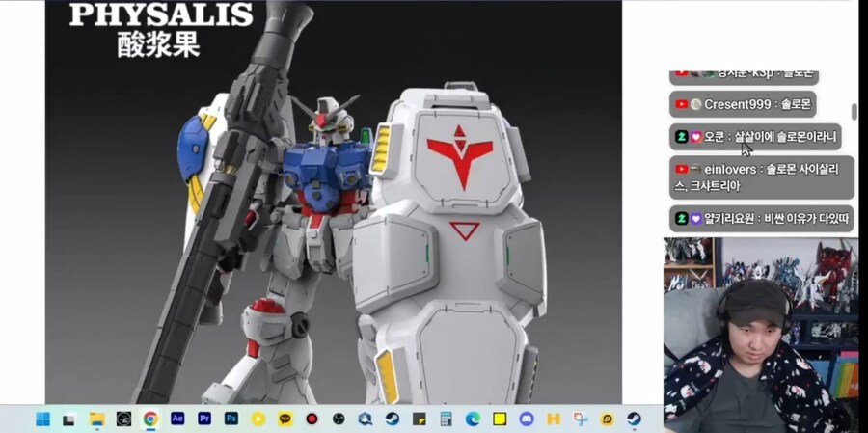Launch Adobe After Effects from taskbar
This screenshot has width=868, height=433.
tap(177, 419)
